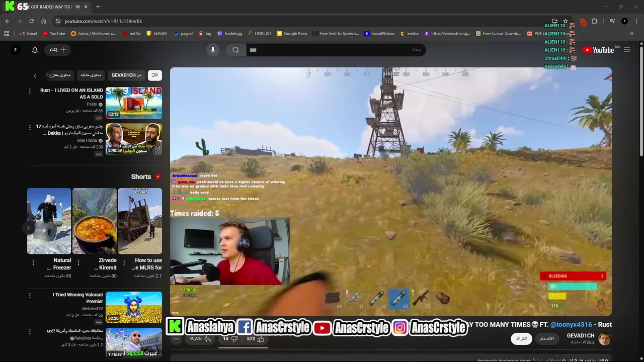Search with voice microphone icon
This screenshot has width=644, height=362.
tap(213, 50)
